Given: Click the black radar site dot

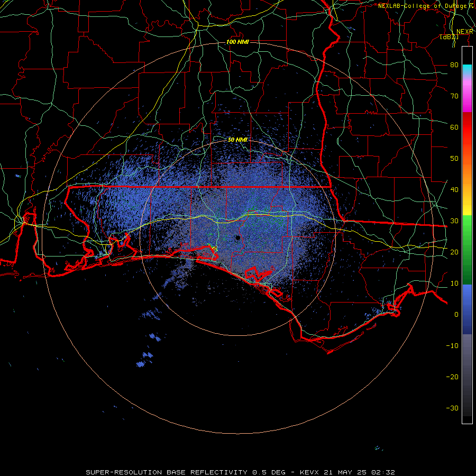Looking at the screenshot, I should point(238,237).
